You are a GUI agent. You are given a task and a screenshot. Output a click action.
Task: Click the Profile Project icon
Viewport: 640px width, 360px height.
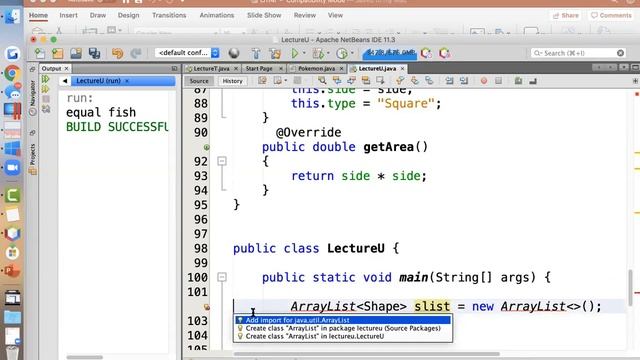pos(342,53)
